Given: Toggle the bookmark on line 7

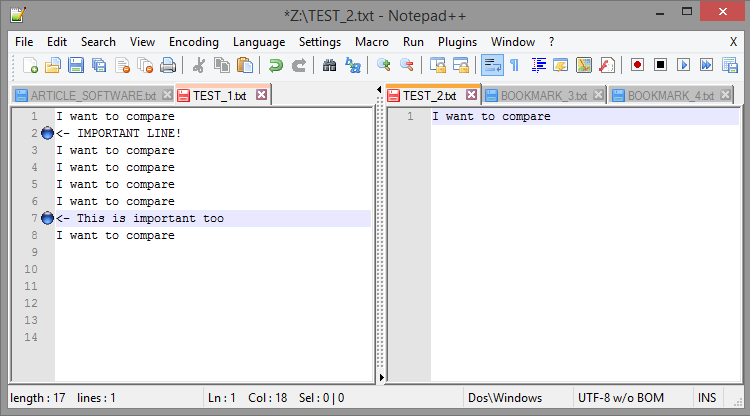Looking at the screenshot, I should pos(47,219).
